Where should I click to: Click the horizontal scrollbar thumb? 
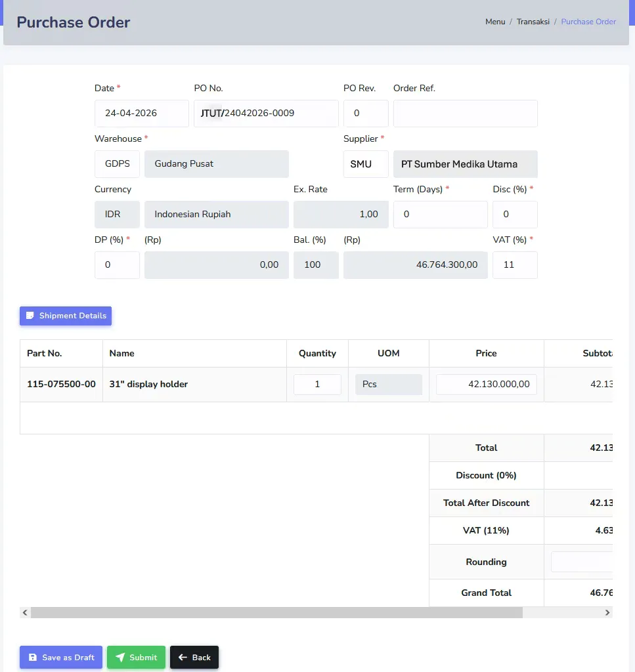(x=276, y=612)
